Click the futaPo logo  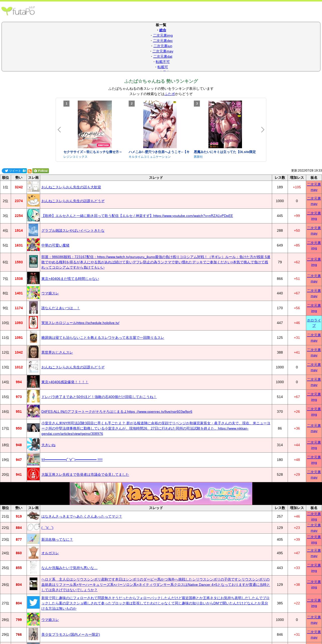coord(18,11)
